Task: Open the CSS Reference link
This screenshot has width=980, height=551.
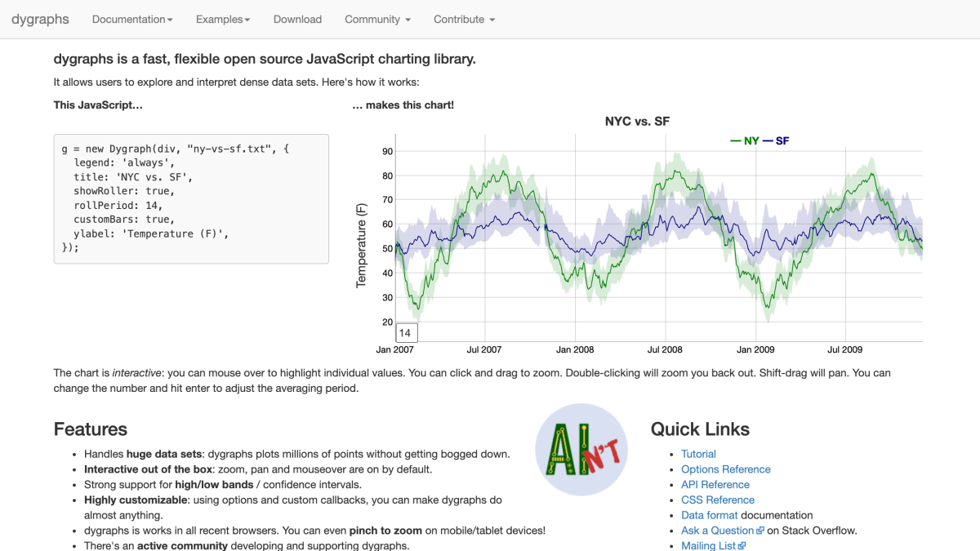Action: (718, 500)
